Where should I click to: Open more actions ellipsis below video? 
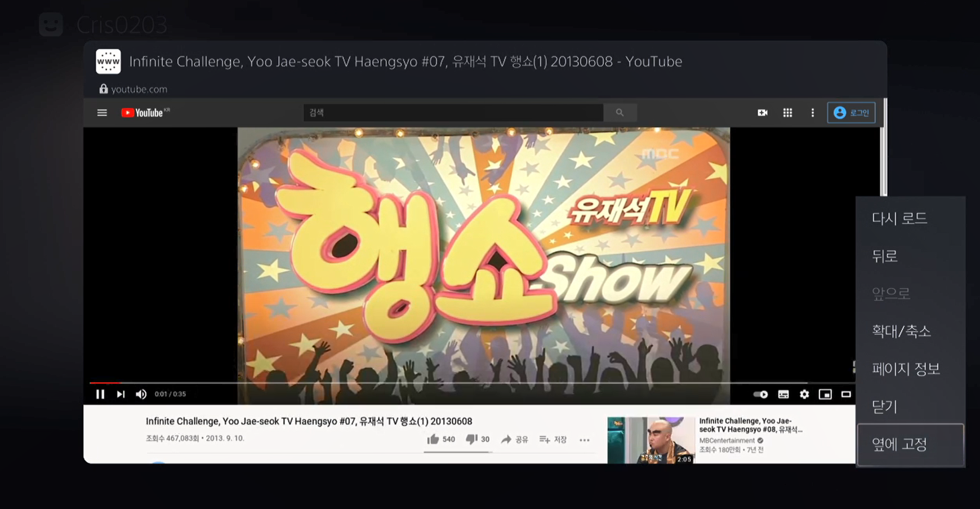pos(585,440)
